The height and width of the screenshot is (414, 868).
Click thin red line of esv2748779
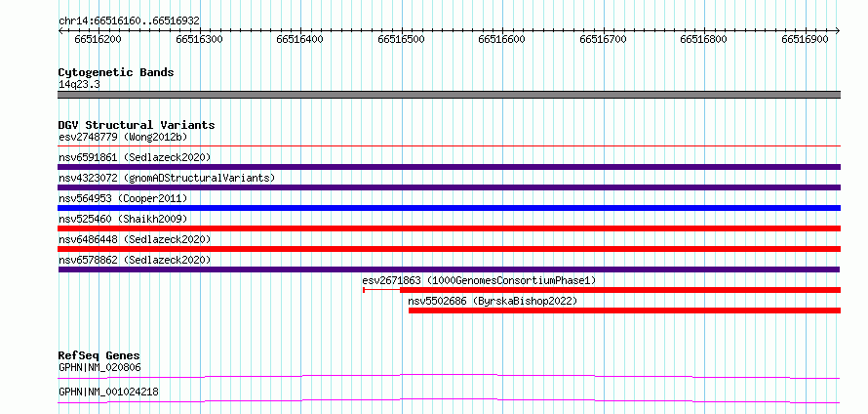(x=450, y=146)
